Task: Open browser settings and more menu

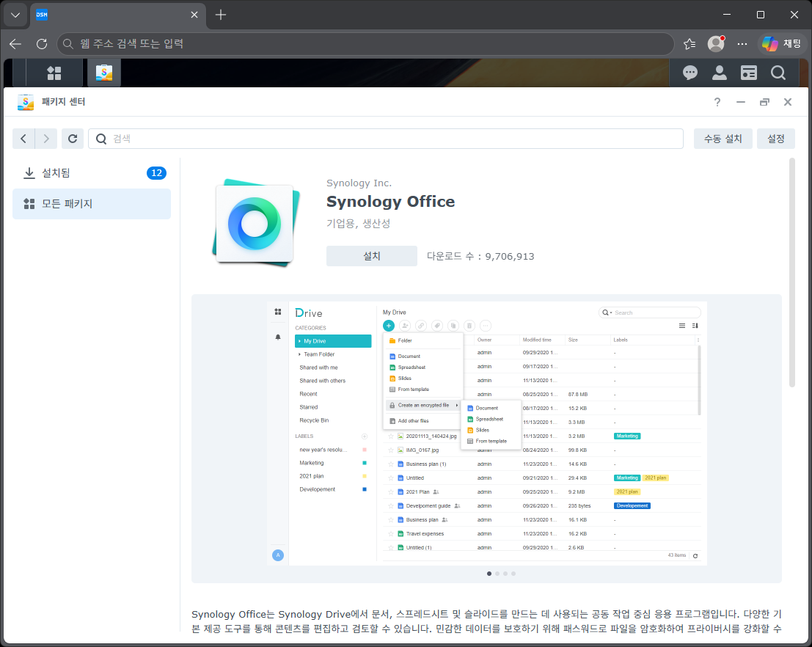Action: 742,44
